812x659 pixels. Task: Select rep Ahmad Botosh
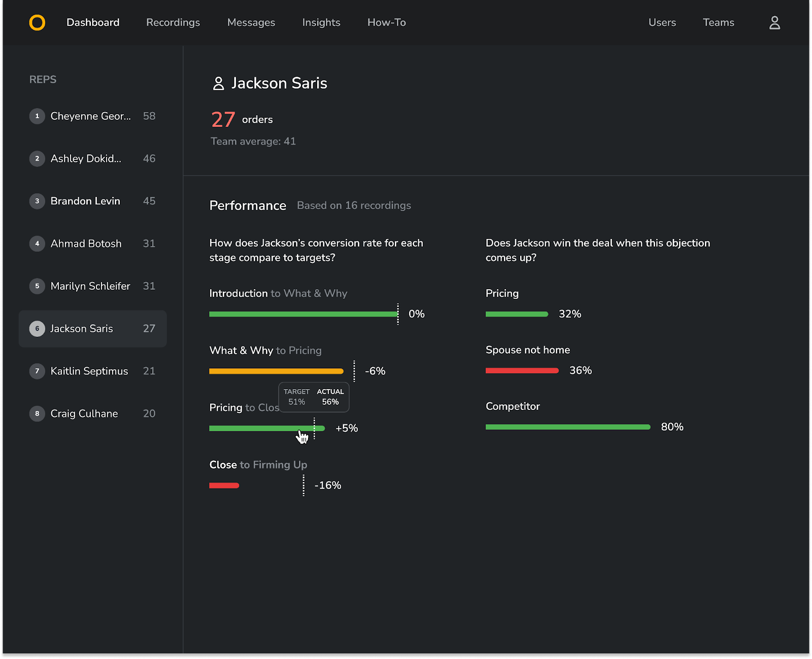pos(92,244)
